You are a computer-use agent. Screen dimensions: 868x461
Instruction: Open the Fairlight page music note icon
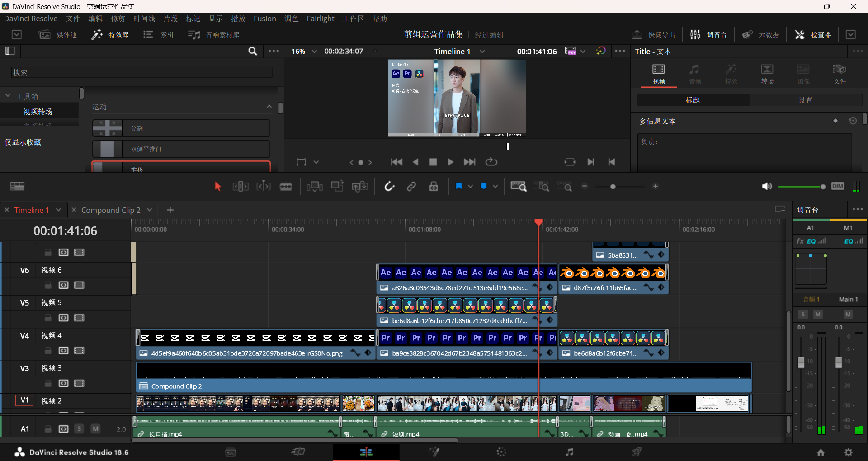click(569, 452)
